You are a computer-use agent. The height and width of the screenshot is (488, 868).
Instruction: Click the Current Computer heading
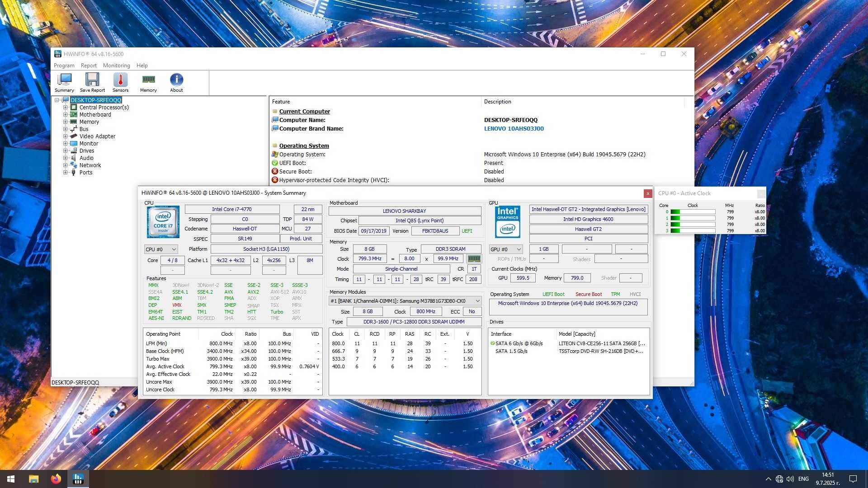[304, 112]
